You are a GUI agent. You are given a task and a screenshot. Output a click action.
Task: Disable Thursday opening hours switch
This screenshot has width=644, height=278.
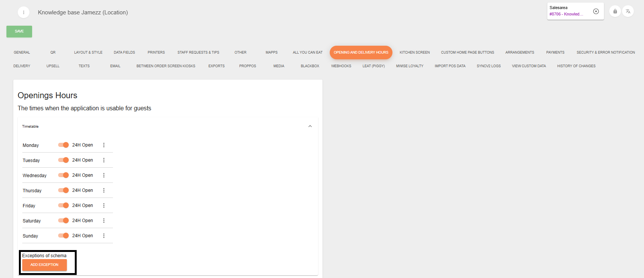63,190
